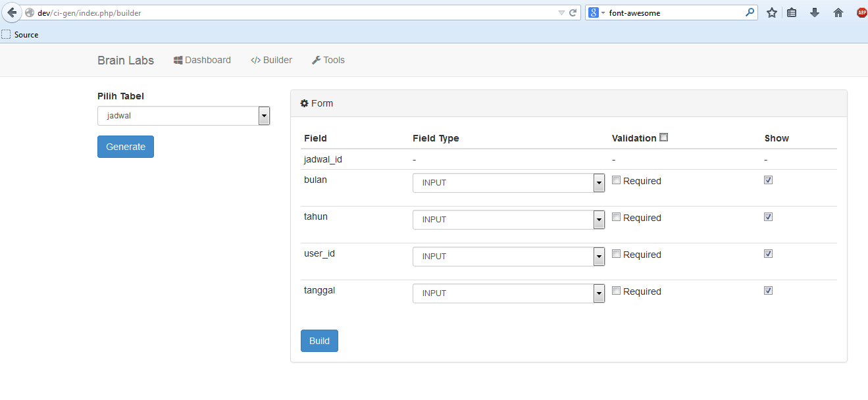
Task: Click the magnifier icon in the search box
Action: (750, 12)
